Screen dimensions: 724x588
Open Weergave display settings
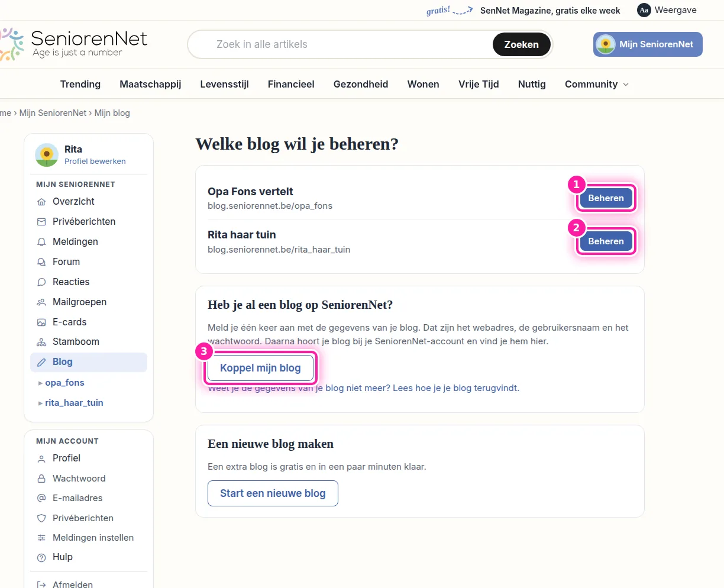[x=667, y=10]
